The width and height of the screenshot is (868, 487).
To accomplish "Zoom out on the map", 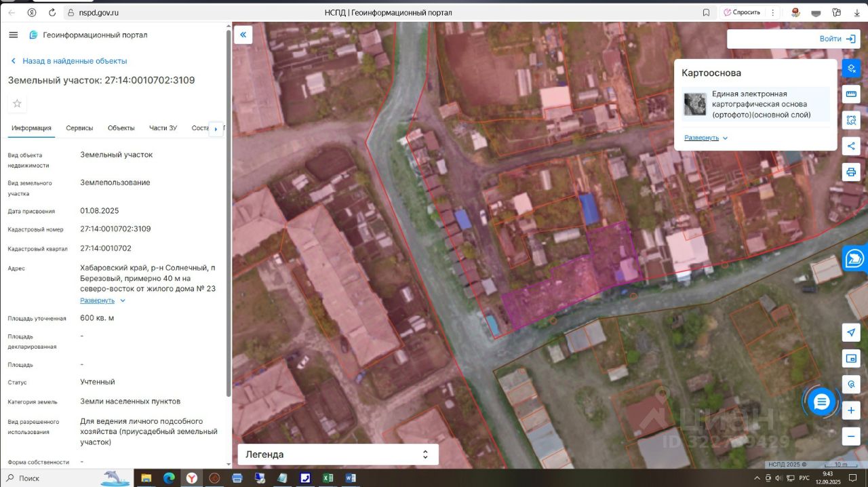I will pyautogui.click(x=851, y=436).
